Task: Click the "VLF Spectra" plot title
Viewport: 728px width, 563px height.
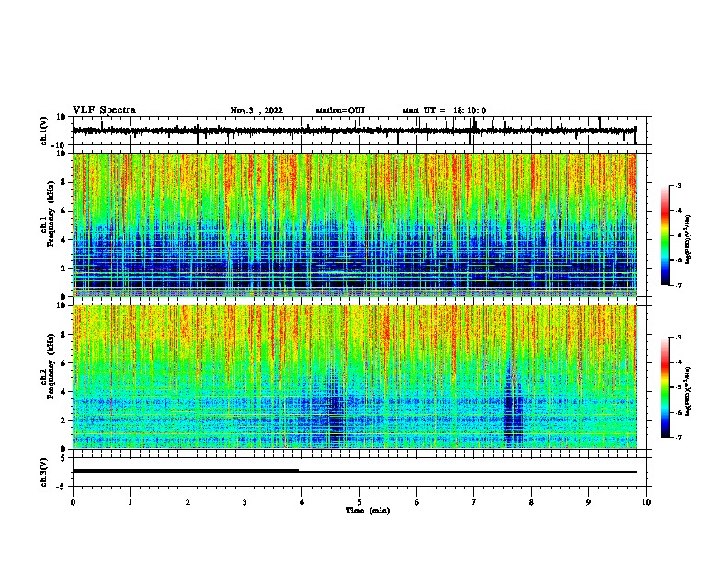Action: [x=104, y=110]
